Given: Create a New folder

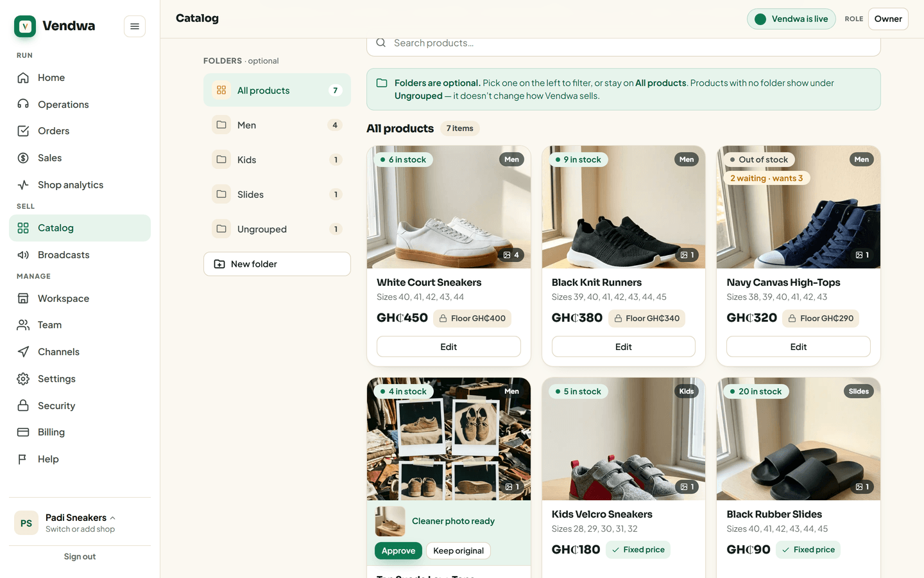Looking at the screenshot, I should [277, 264].
